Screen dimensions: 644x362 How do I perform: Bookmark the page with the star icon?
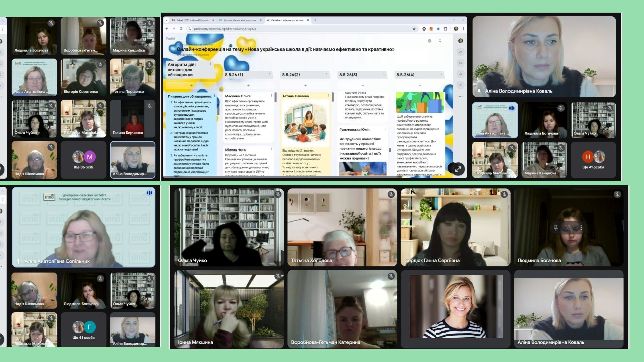pos(414,29)
